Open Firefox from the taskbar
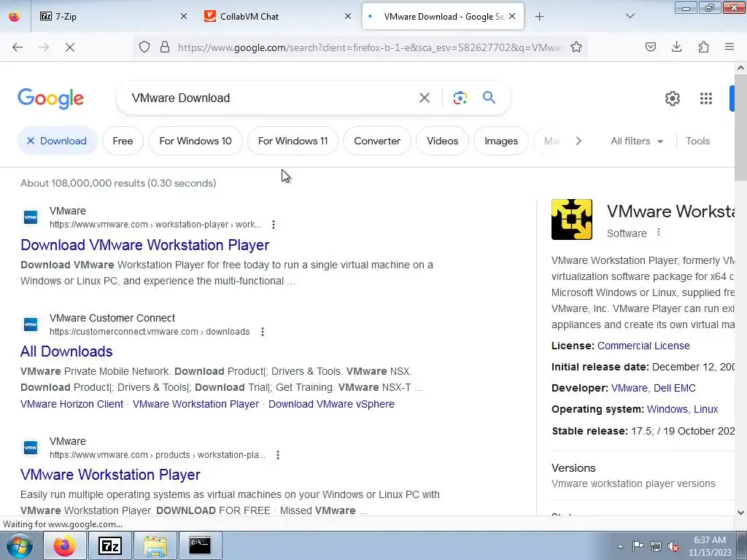 pyautogui.click(x=65, y=545)
